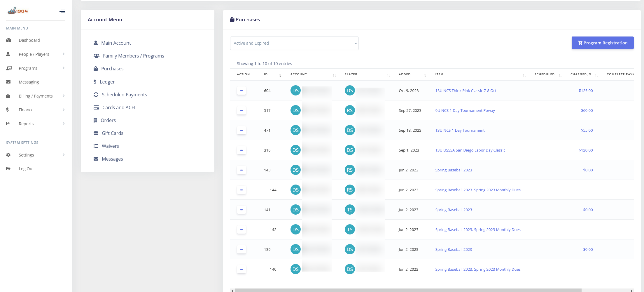This screenshot has width=644, height=292.
Task: Sort table by Scheduled column
Action: 548,74
